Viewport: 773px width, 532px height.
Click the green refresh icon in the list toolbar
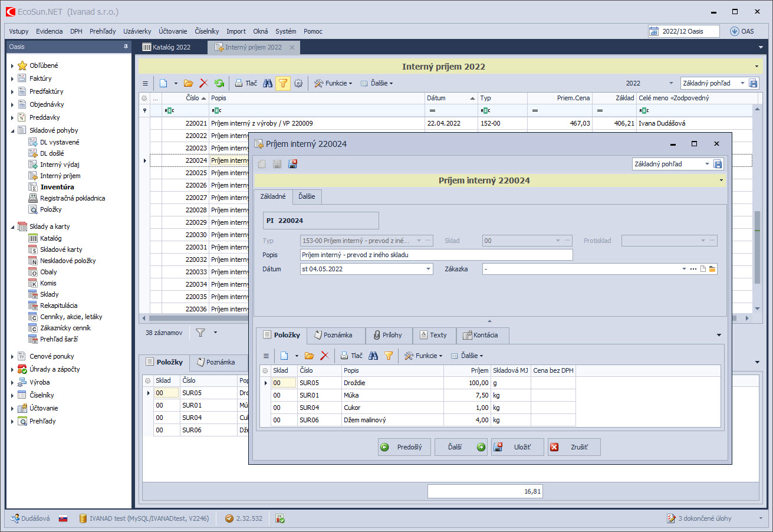click(219, 84)
